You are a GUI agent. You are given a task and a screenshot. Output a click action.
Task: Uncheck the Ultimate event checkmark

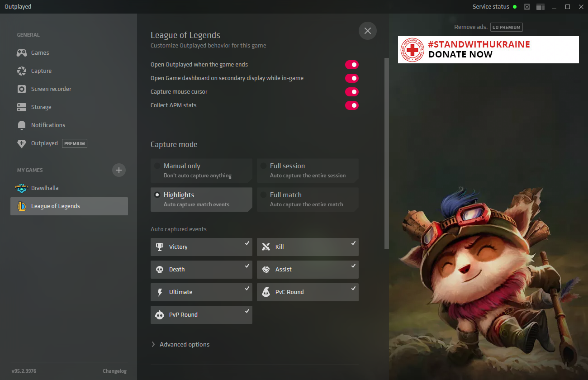point(247,288)
